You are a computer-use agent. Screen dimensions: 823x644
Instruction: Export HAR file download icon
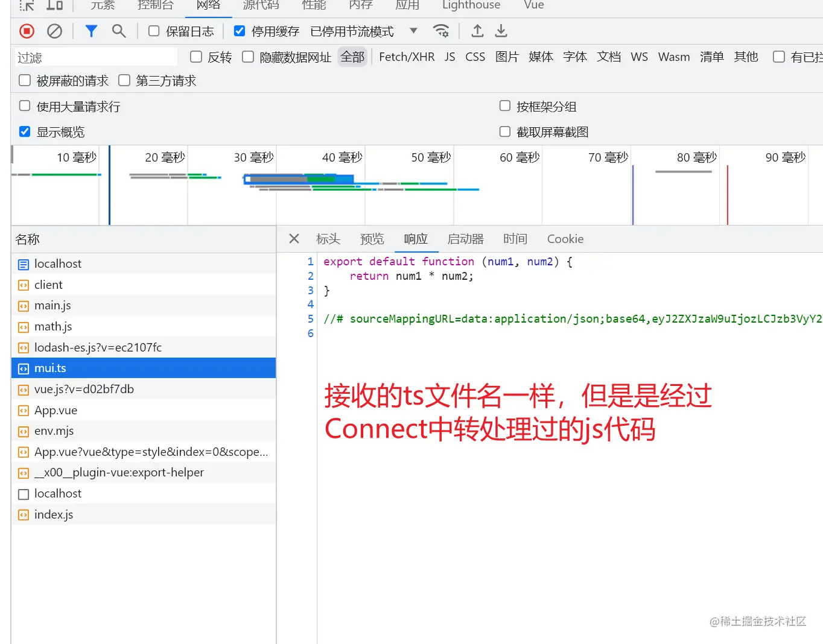click(x=501, y=31)
